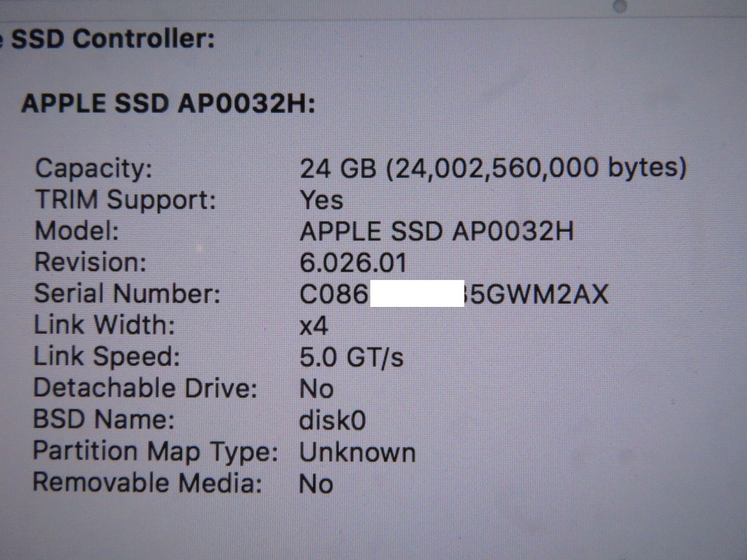The width and height of the screenshot is (747, 560).
Task: Click the Partition Map Type label
Action: tap(155, 451)
